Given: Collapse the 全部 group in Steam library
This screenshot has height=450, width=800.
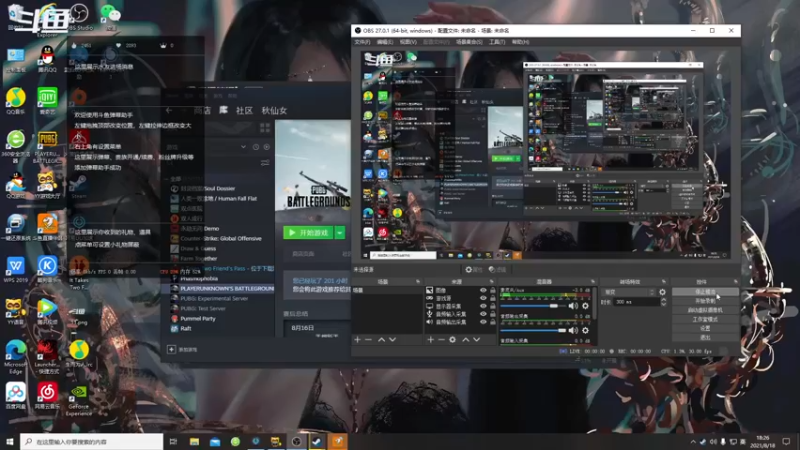Looking at the screenshot, I should tap(166, 179).
